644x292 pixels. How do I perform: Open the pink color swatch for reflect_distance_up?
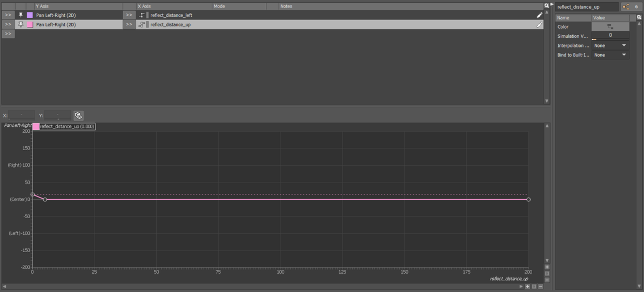30,25
